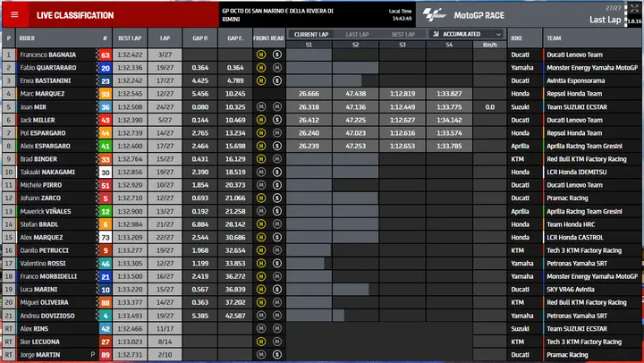The width and height of the screenshot is (644, 363).
Task: Switch to the Current Lap tab
Action: click(x=311, y=35)
